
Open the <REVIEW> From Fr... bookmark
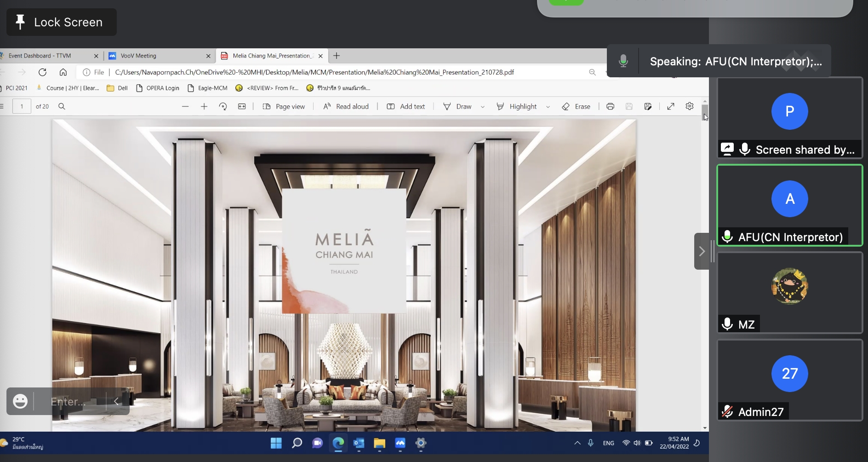point(267,88)
